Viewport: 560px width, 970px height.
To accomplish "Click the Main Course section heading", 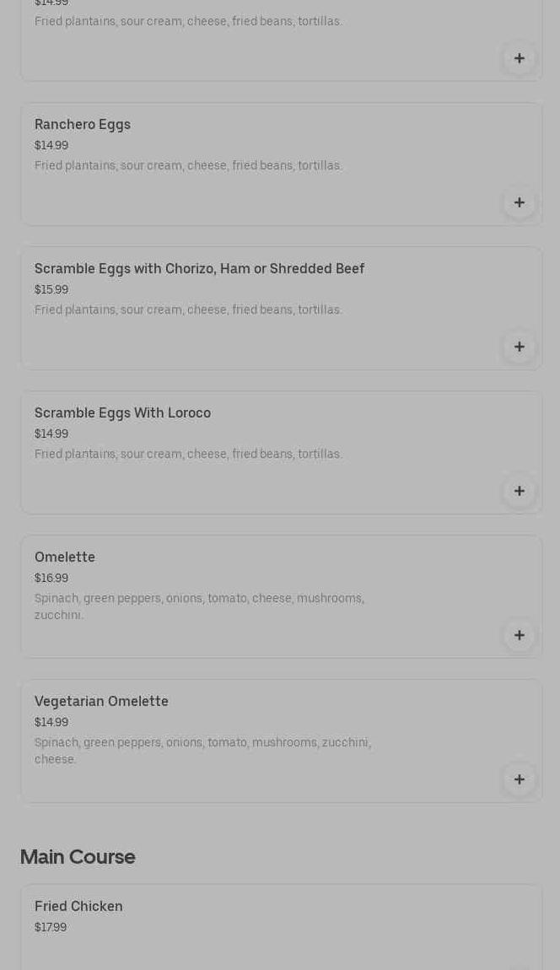I will click(x=78, y=857).
